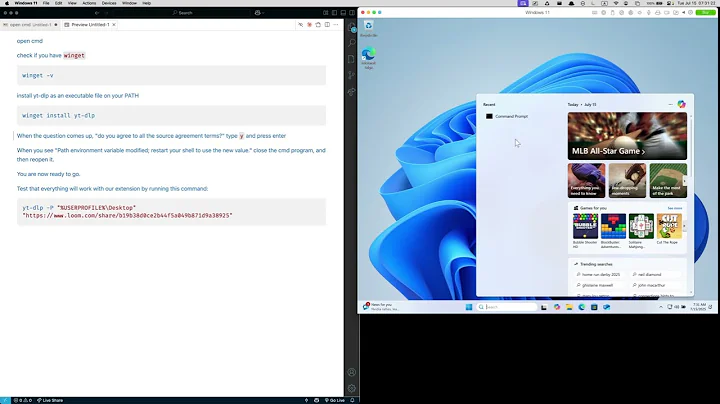720x404 pixels.
Task: Open the MLB All-Star Game story
Action: [x=627, y=136]
